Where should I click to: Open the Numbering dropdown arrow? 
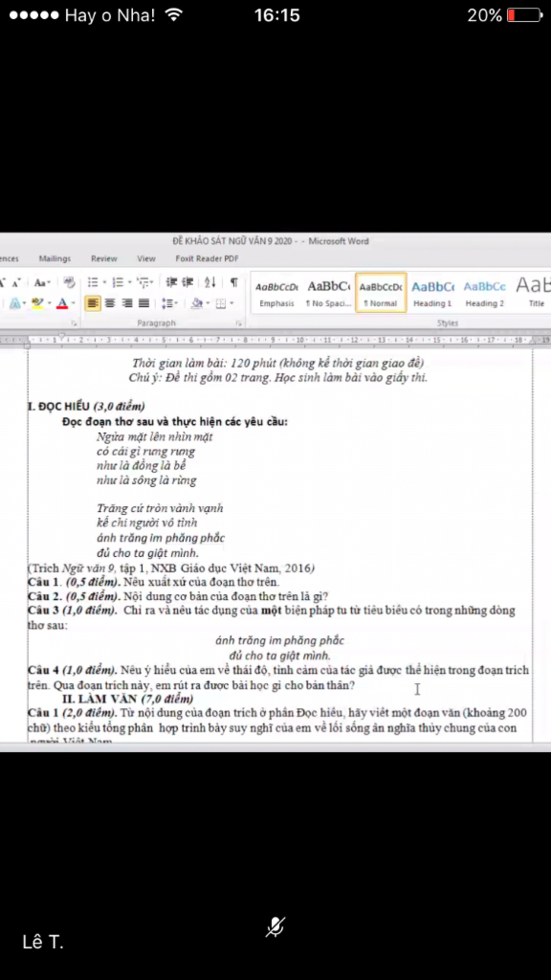tap(129, 282)
